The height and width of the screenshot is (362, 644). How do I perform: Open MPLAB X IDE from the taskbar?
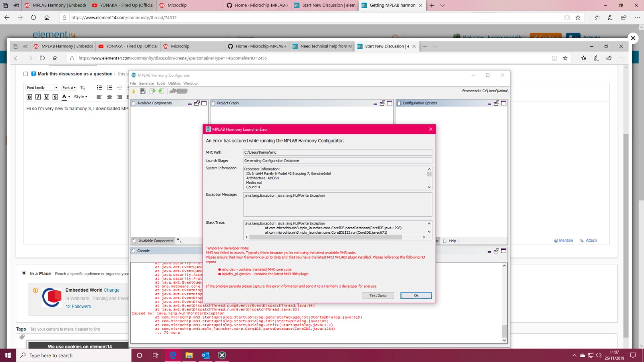[x=222, y=355]
